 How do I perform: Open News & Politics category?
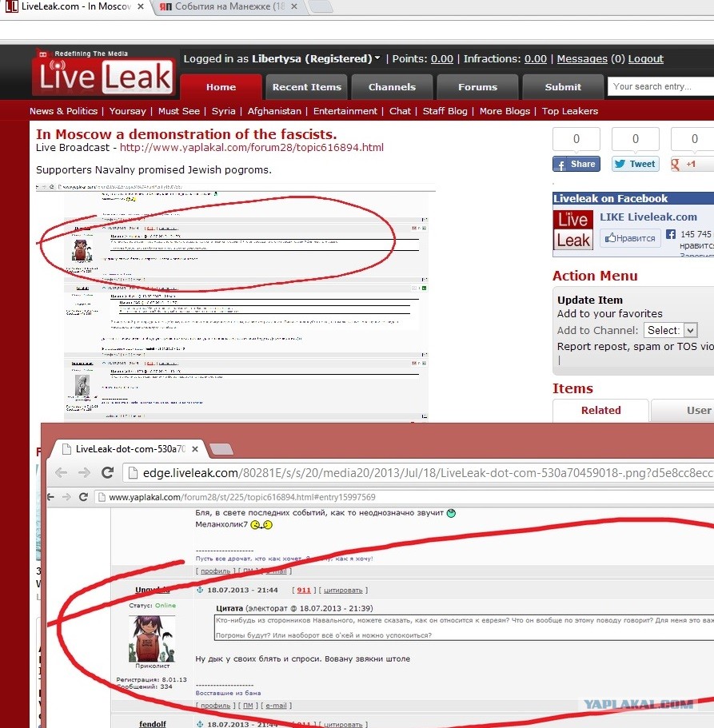tap(64, 111)
